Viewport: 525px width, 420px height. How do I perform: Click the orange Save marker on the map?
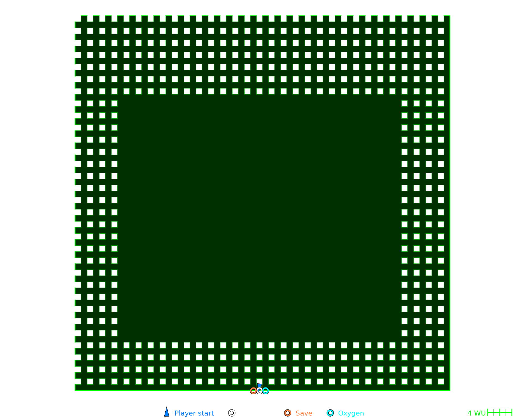[253, 391]
